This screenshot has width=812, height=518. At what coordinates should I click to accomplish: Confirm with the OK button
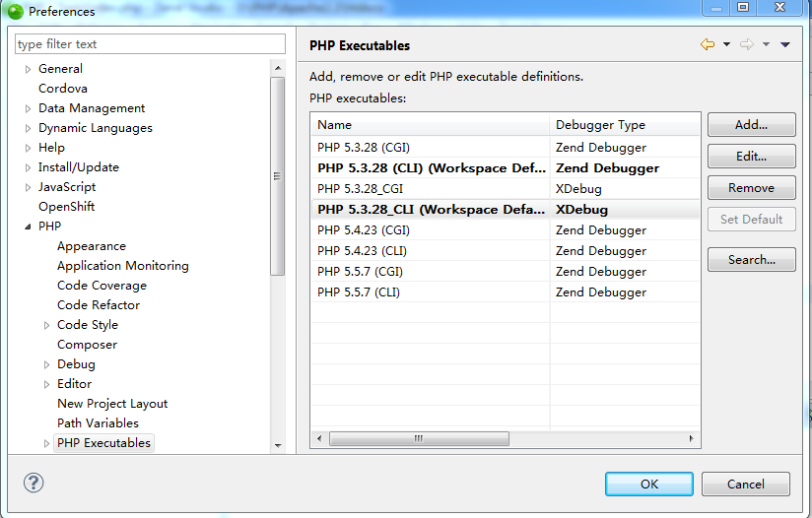pos(648,485)
